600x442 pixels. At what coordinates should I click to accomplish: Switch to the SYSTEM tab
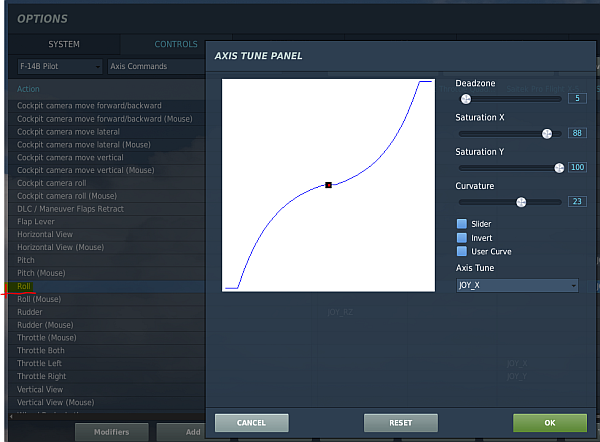pos(64,44)
